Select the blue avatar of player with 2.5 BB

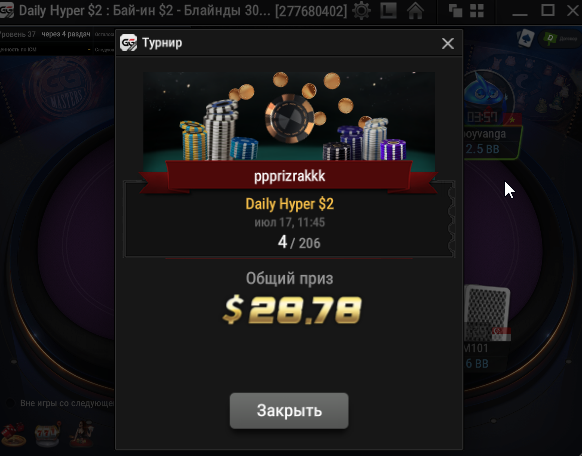coord(486,93)
